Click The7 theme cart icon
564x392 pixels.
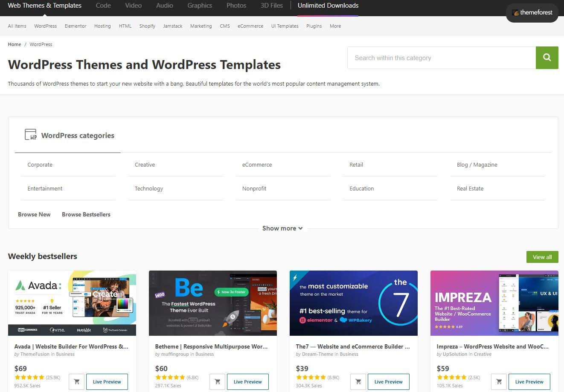tap(358, 382)
